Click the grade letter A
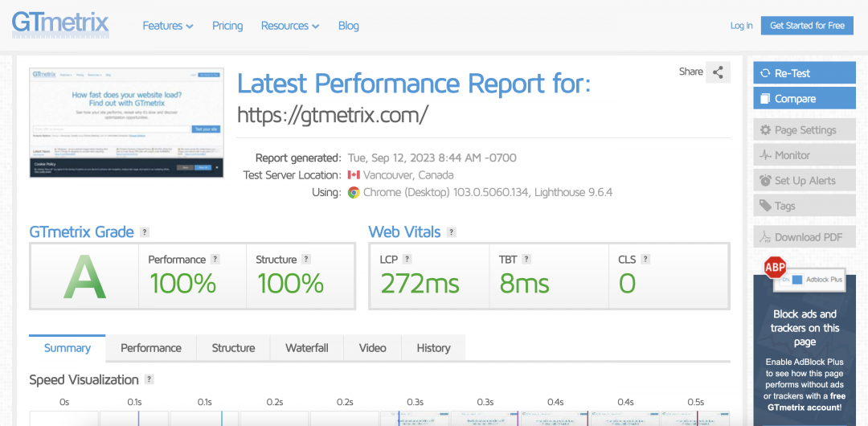868x426 pixels. [84, 277]
